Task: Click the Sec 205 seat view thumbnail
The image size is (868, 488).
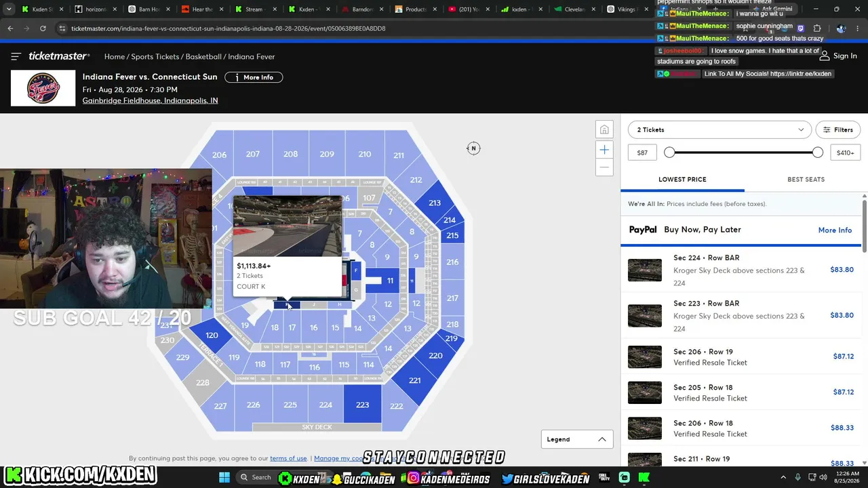Action: coord(644,392)
